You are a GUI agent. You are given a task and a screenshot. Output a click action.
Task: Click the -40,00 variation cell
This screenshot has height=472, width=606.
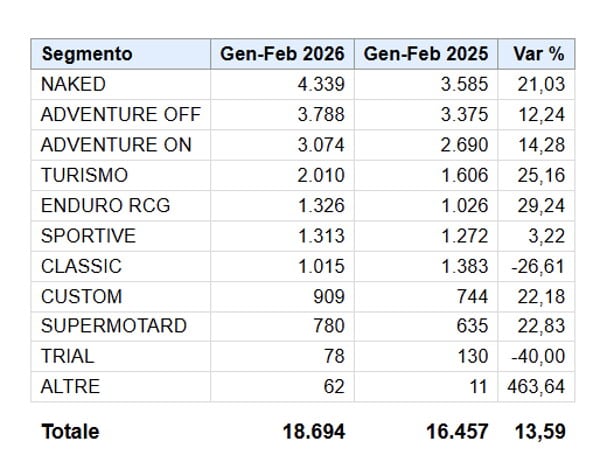[x=541, y=357]
